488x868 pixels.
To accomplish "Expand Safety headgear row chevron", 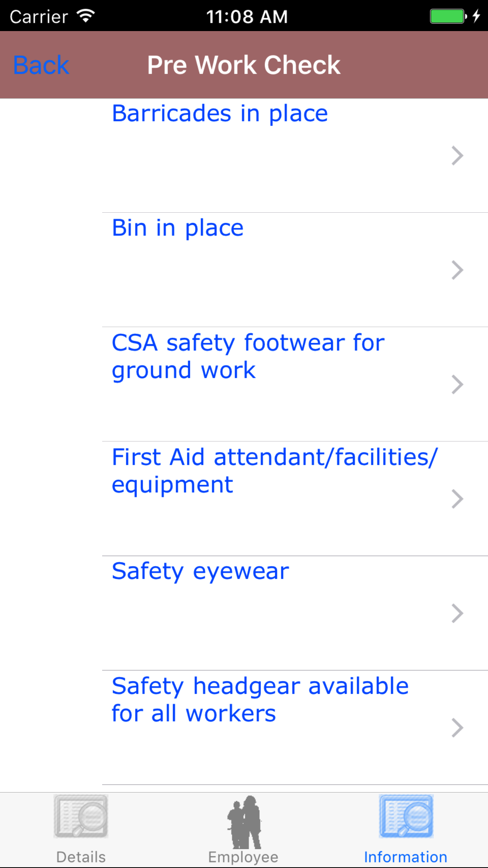I will [x=457, y=728].
